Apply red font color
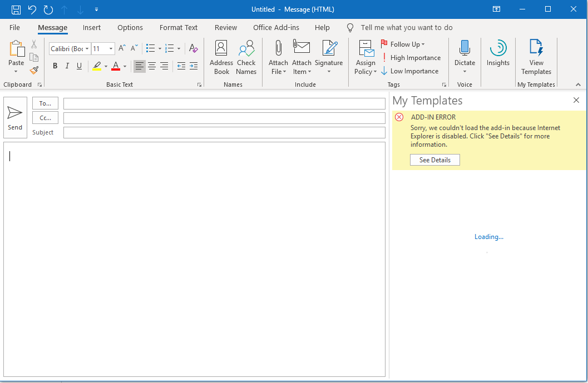The image size is (588, 383). click(116, 66)
